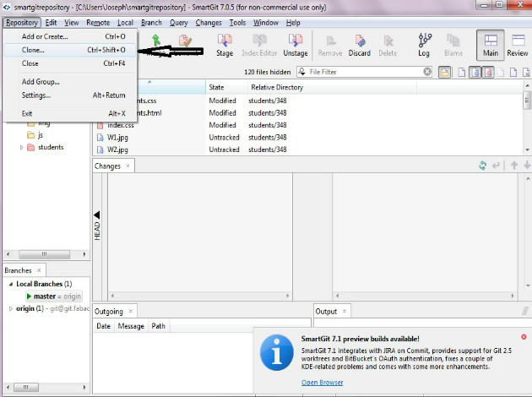Open the File Filter search options dropdown

pos(301,72)
